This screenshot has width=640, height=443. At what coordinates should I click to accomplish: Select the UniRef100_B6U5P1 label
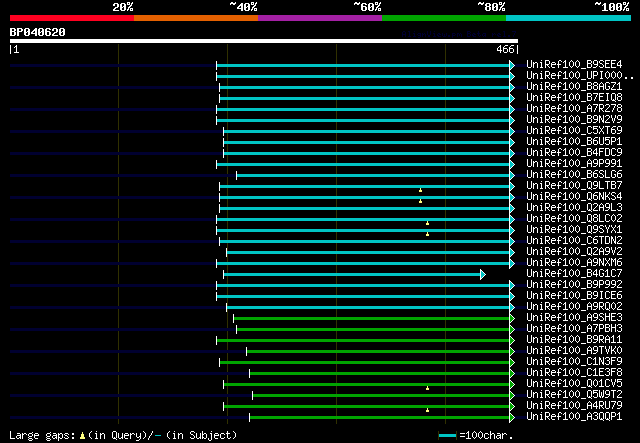coord(574,142)
